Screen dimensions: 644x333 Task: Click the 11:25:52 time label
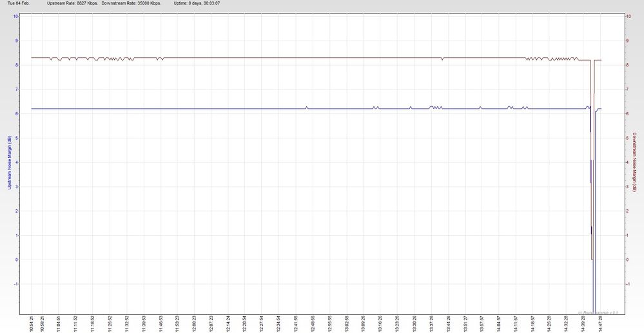click(x=110, y=324)
